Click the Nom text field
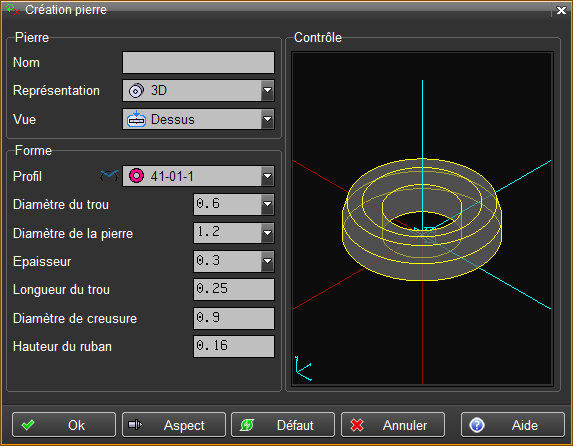 [198, 63]
